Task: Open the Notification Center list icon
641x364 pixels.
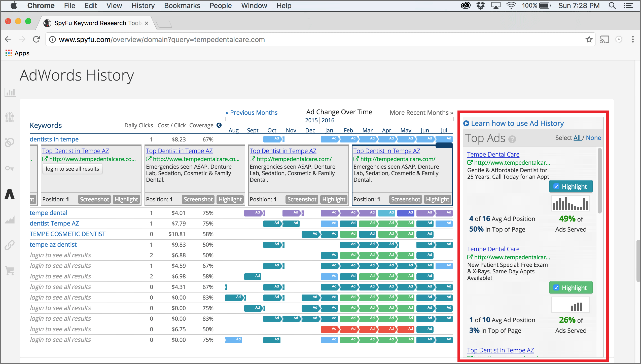Action: [x=628, y=6]
